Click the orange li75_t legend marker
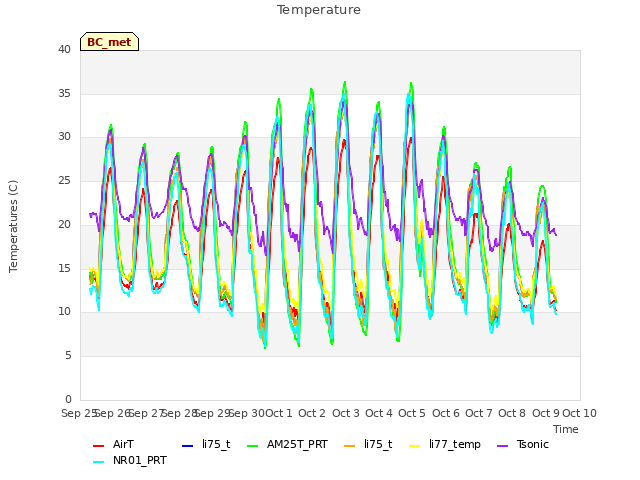The image size is (640, 480). (349, 446)
